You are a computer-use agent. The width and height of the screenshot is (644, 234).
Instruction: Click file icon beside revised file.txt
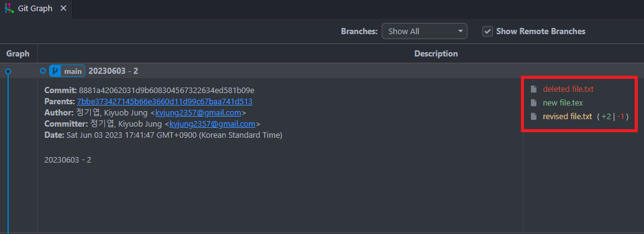[533, 117]
